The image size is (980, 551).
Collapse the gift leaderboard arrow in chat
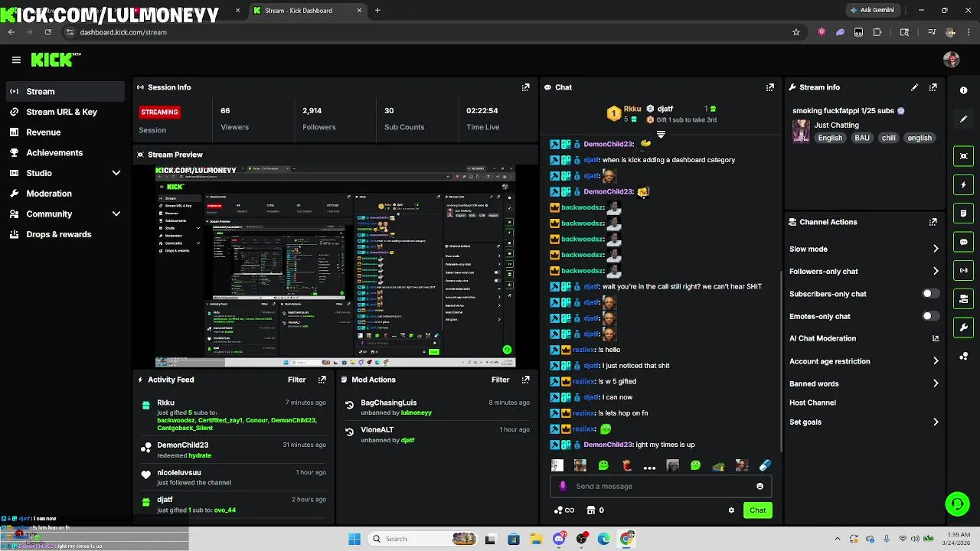tap(661, 135)
